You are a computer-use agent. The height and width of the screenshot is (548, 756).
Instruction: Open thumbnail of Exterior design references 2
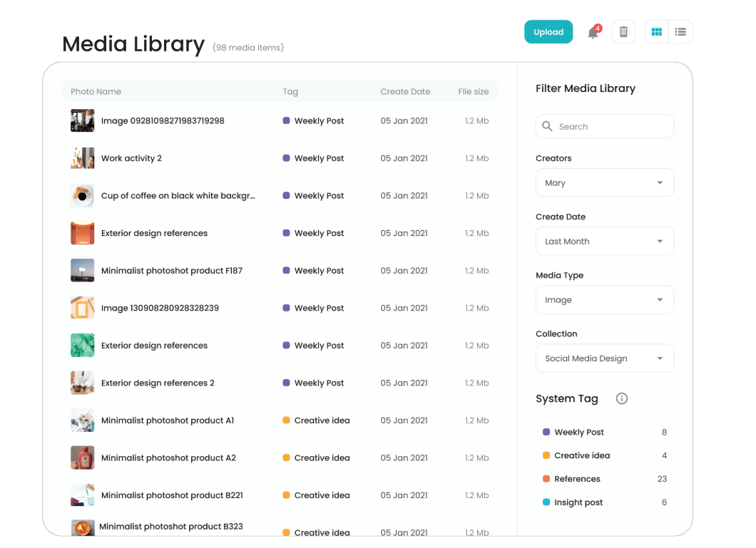[x=83, y=383]
